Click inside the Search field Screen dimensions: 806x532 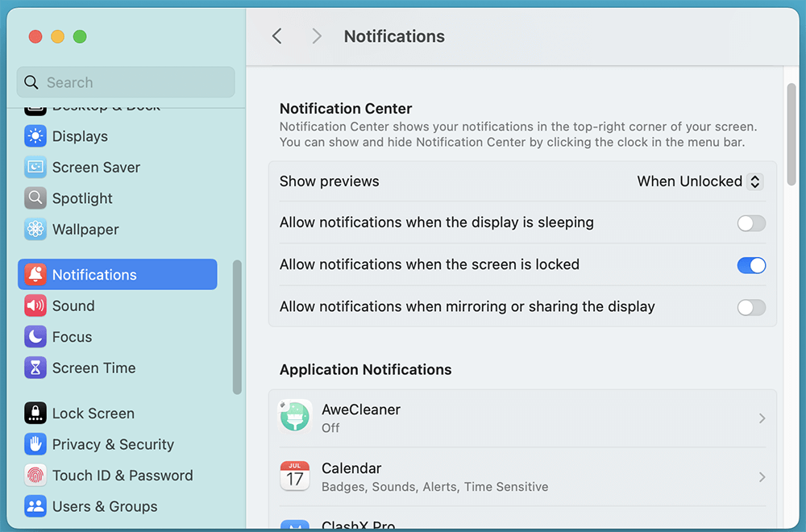point(125,82)
